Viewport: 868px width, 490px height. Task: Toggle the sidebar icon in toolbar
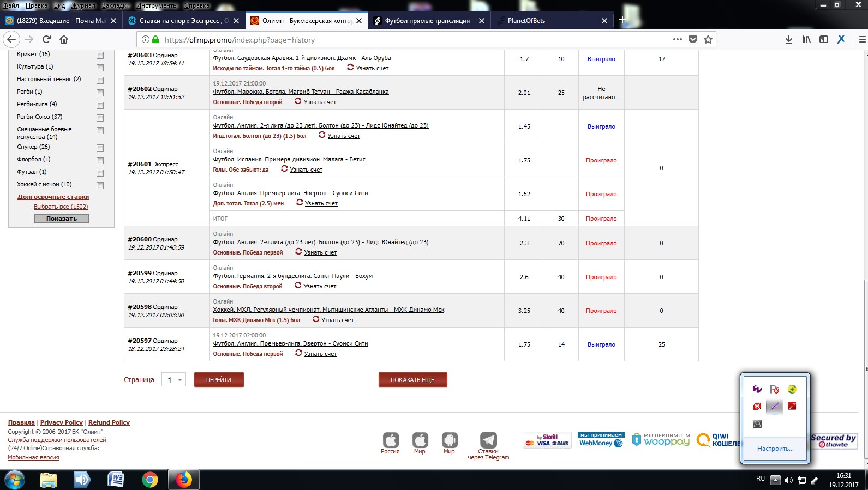point(824,39)
